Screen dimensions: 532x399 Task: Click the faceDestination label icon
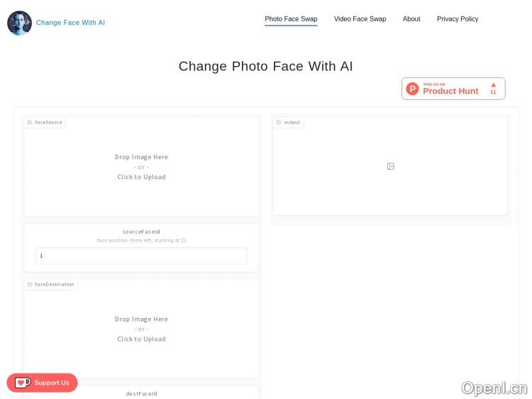click(x=30, y=284)
